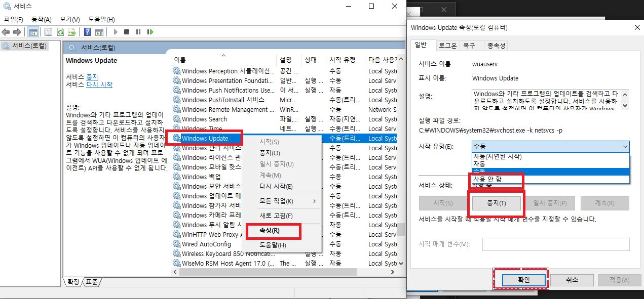The image size is (644, 299).
Task: Click gear icon beside Wired AutoConfig
Action: [176, 244]
